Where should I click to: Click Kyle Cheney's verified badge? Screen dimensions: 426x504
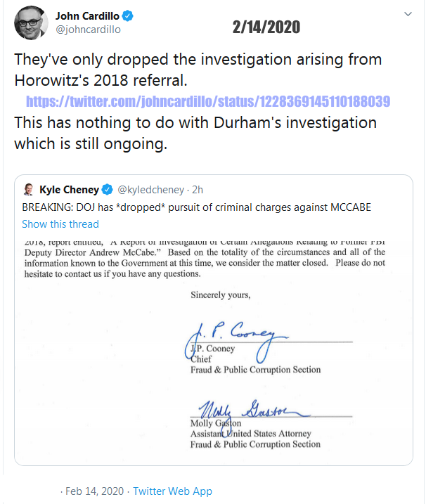point(108,190)
